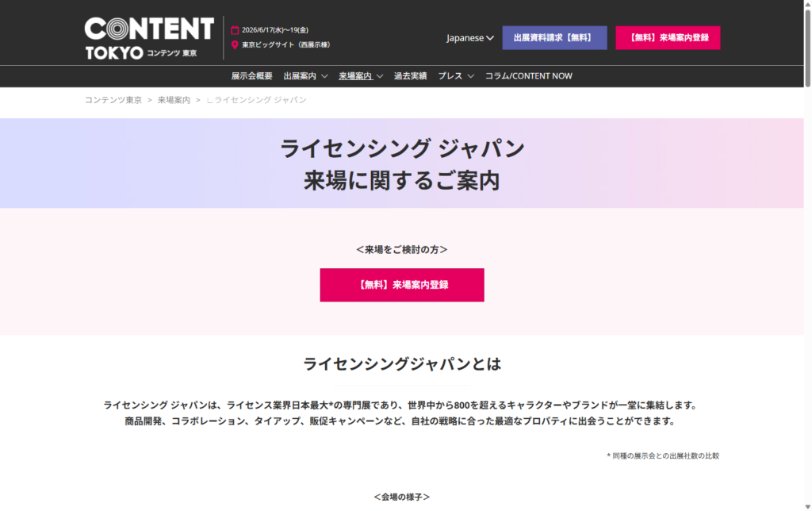Click header 【無料】来場案内登録 button

[x=668, y=38]
